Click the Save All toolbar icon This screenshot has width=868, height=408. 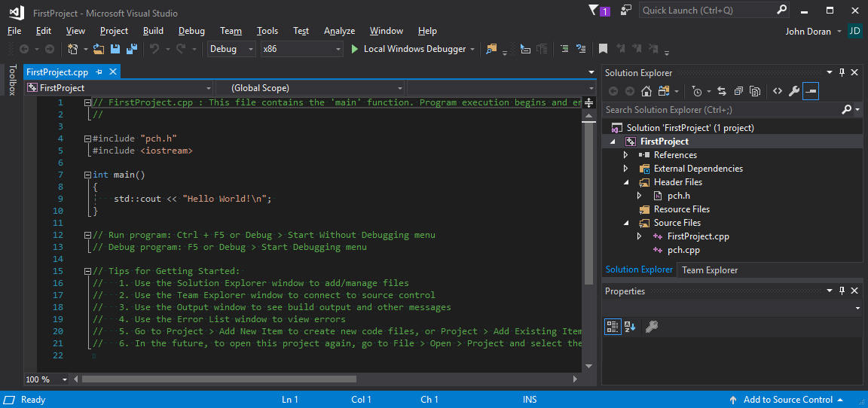tap(132, 49)
